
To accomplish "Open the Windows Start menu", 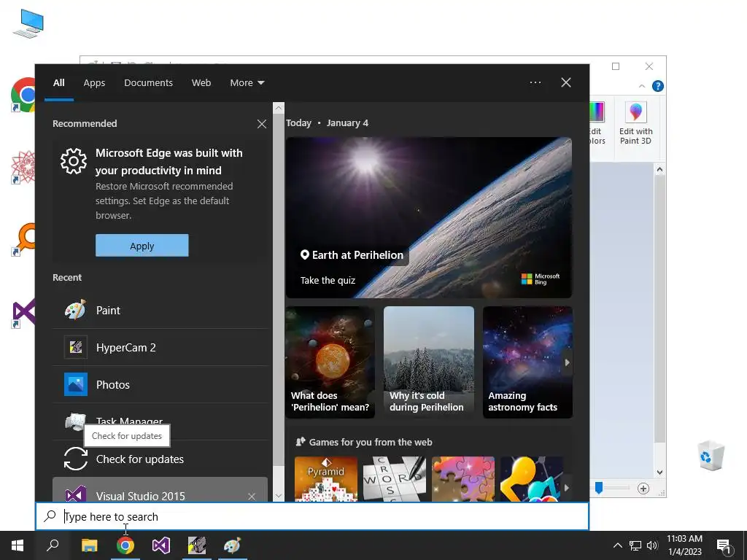I will [18, 545].
